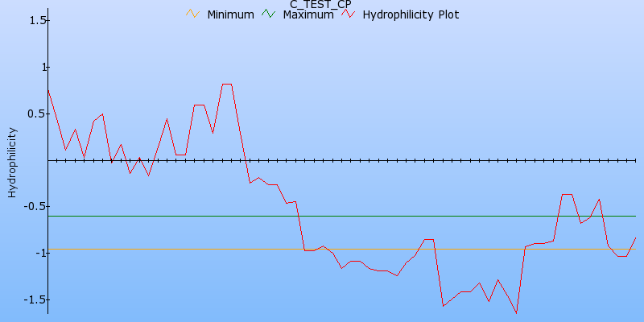Select the Maximum legend label

308,14
